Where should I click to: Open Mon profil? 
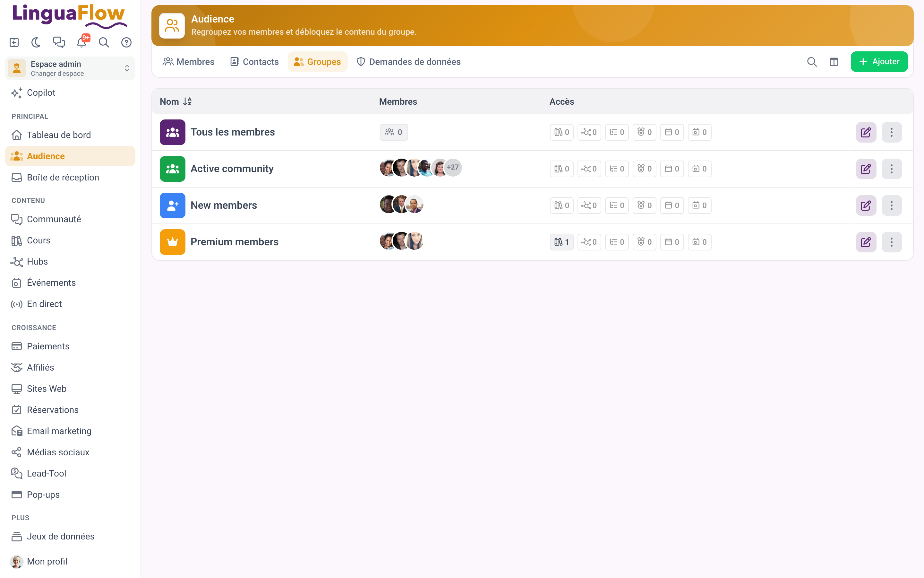click(x=70, y=562)
